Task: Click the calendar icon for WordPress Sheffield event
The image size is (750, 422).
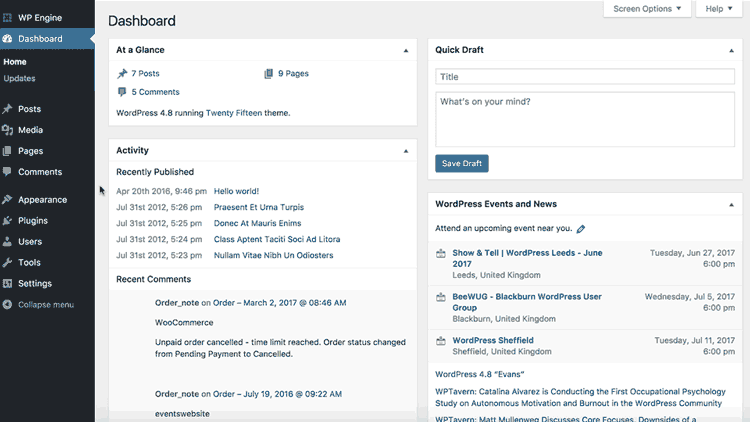Action: point(441,341)
